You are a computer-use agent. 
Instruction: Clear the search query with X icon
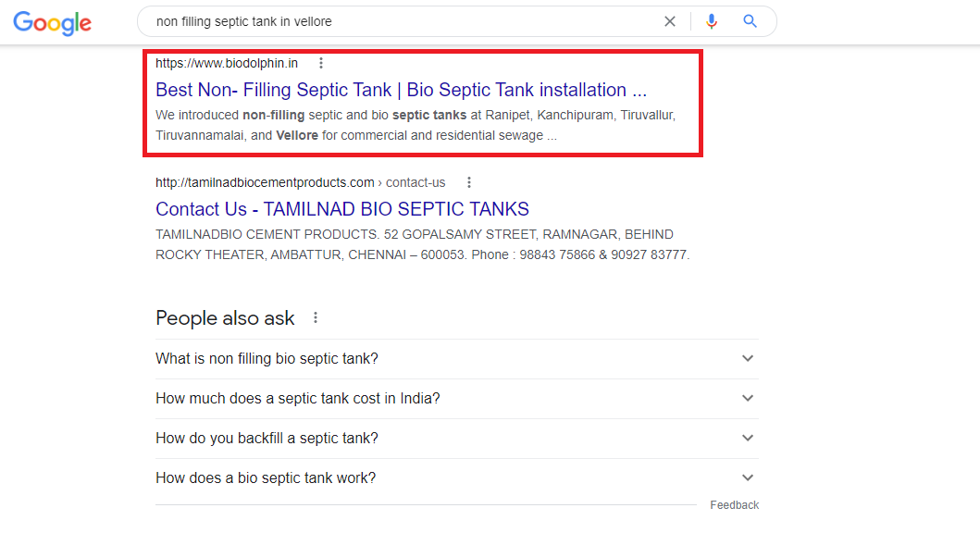670,21
